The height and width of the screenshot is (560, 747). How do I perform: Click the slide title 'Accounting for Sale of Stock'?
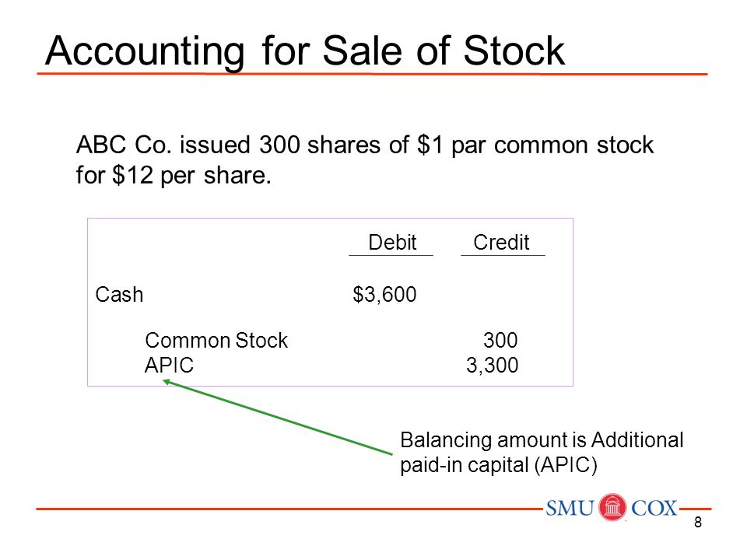point(305,51)
